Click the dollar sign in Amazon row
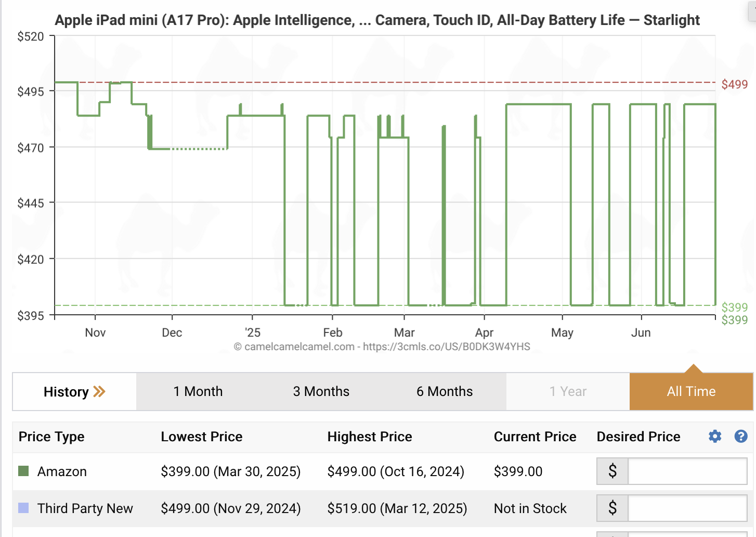The image size is (756, 537). (612, 471)
